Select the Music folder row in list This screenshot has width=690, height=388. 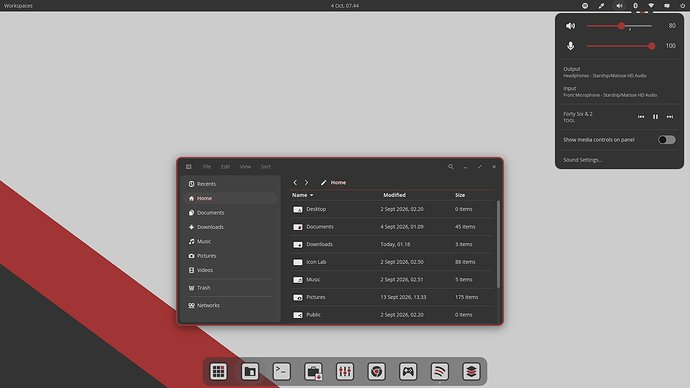click(392, 280)
